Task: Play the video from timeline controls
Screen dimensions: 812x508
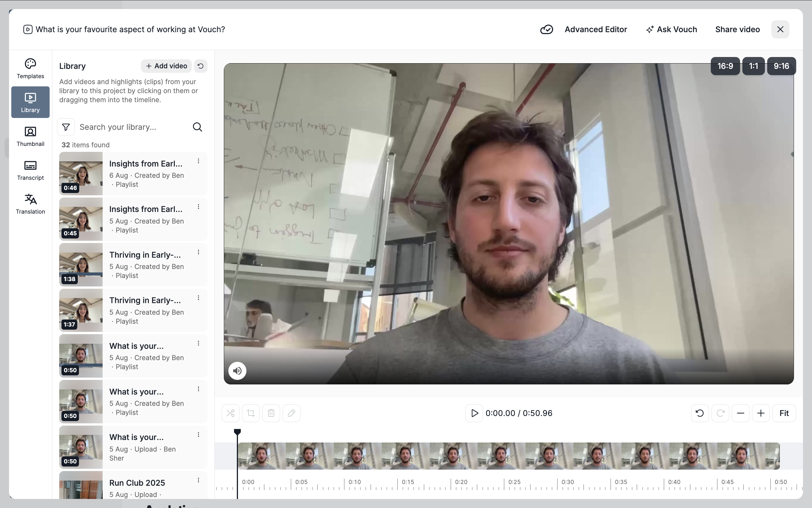Action: [475, 413]
